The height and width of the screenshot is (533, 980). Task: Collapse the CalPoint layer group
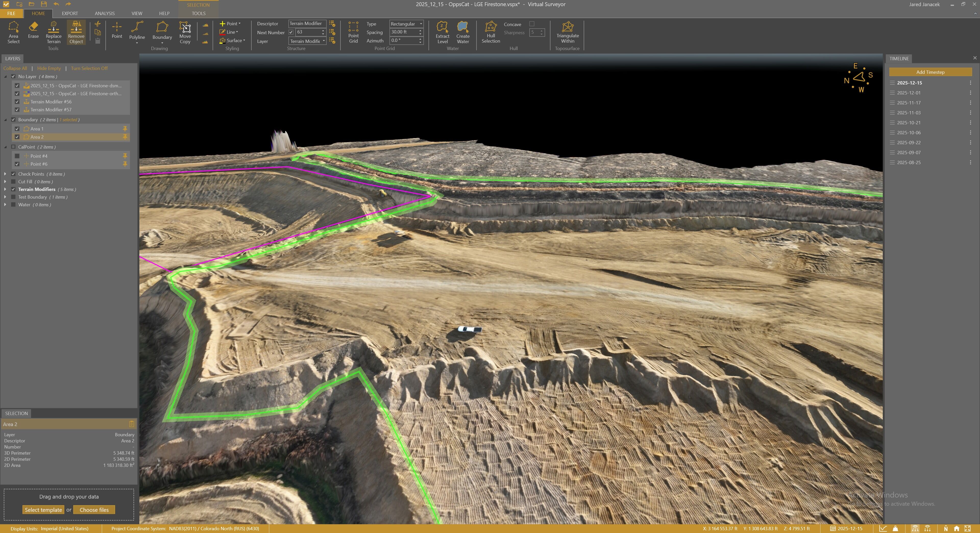click(x=5, y=147)
